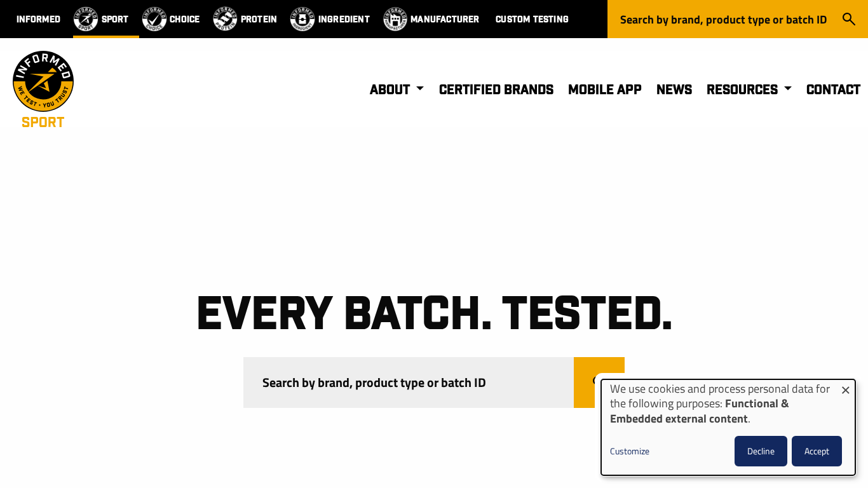
Task: Decline cookies in the consent popup
Action: pos(761,451)
